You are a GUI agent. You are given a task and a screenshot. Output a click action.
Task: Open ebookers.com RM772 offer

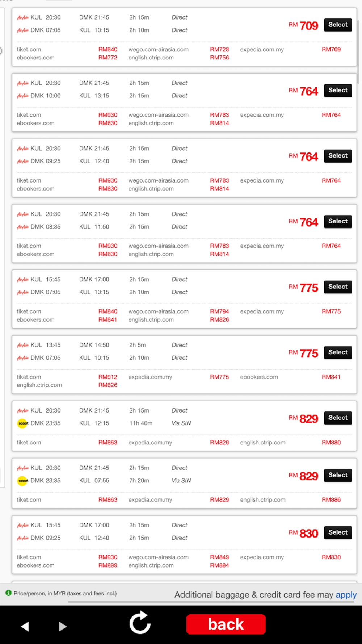67,58
